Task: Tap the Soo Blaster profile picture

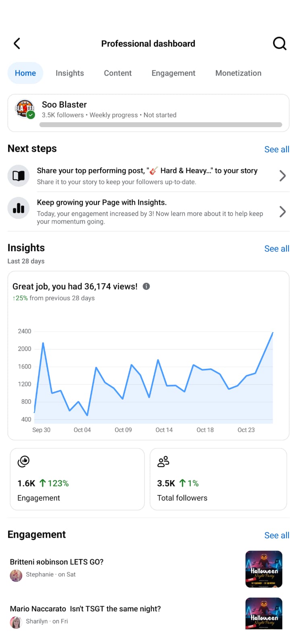Action: (x=25, y=109)
